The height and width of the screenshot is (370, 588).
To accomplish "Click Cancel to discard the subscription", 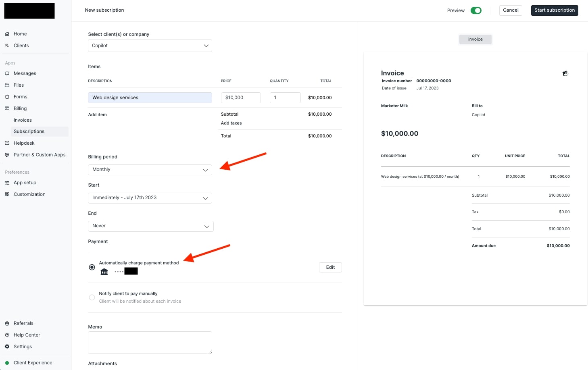I will click(x=510, y=10).
